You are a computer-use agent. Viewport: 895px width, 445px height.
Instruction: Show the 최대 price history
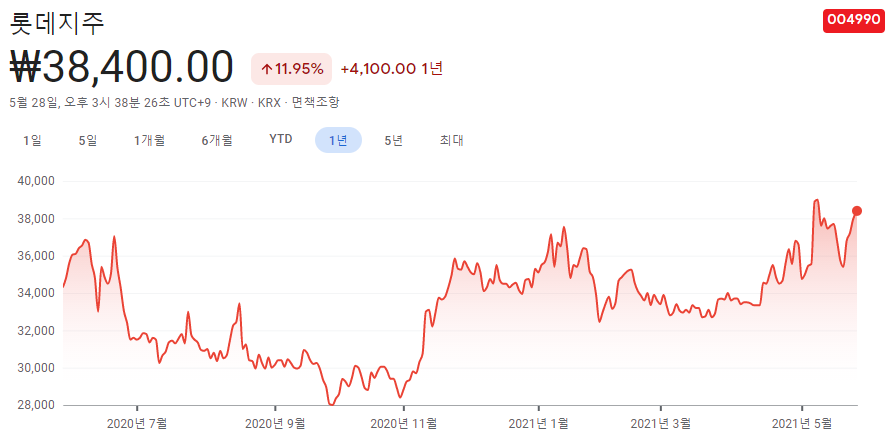pos(451,140)
